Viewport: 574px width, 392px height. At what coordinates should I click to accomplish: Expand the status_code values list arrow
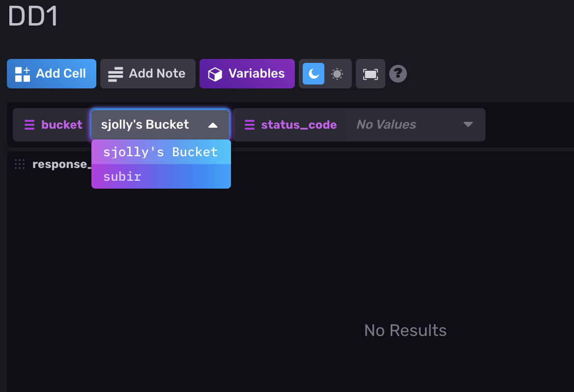[x=468, y=124]
